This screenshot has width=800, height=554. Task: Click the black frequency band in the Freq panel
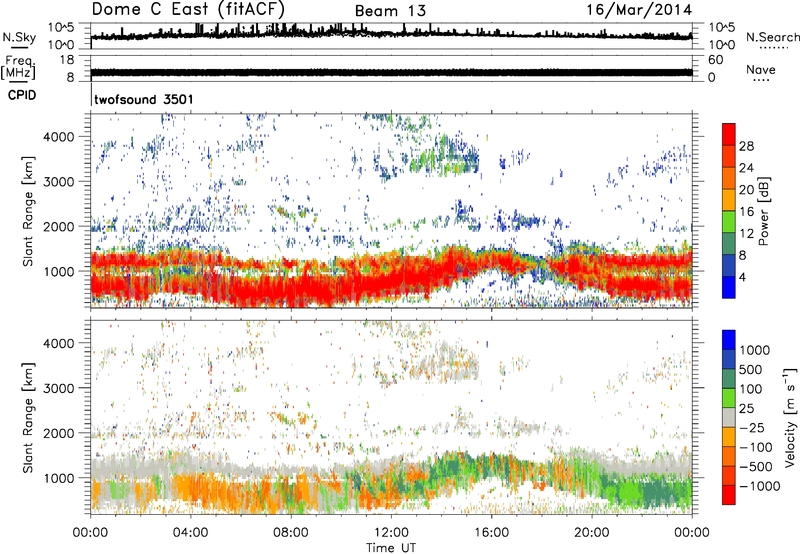point(391,72)
